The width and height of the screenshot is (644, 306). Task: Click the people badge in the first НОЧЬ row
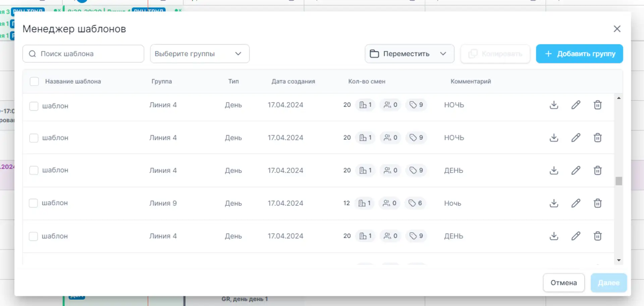coord(390,105)
